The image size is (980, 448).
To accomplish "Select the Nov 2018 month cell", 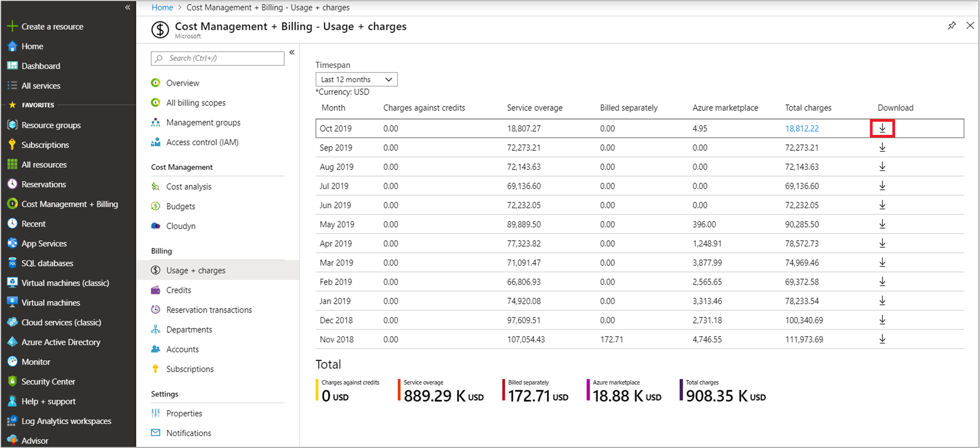I will point(336,339).
